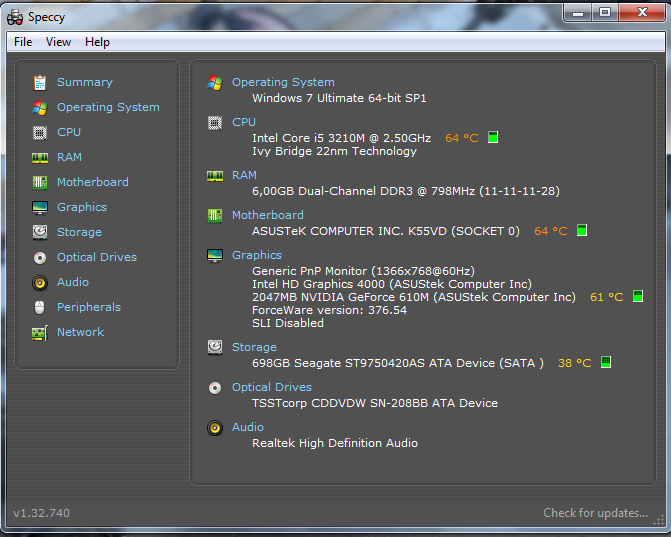Click the Motherboard icon in summary pane
The height and width of the screenshot is (537, 671).
(215, 216)
